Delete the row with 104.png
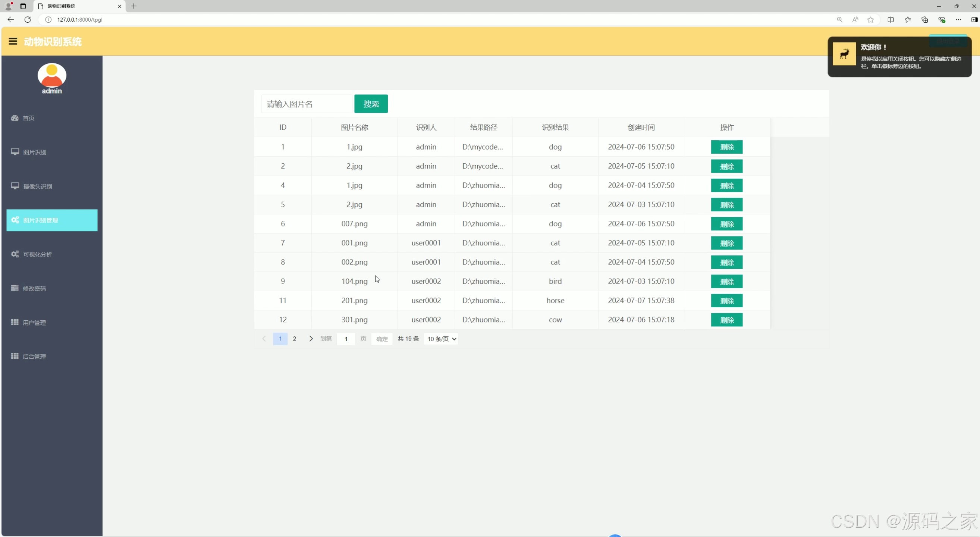980x537 pixels. [726, 282]
